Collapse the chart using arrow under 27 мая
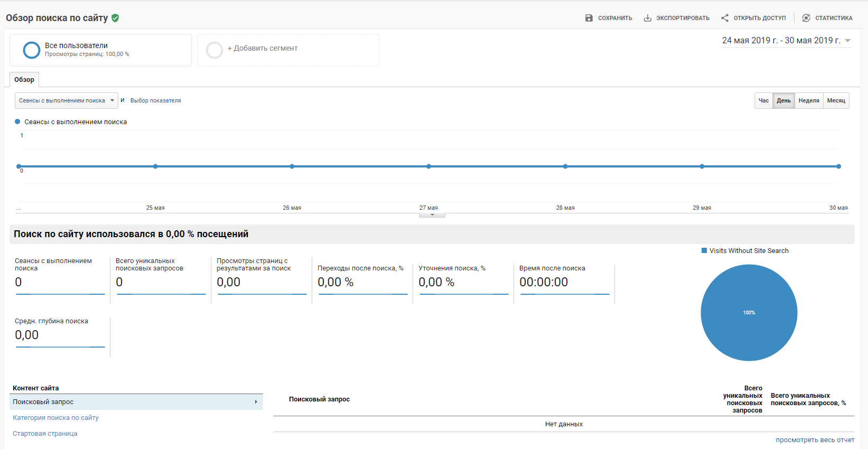 pyautogui.click(x=432, y=215)
